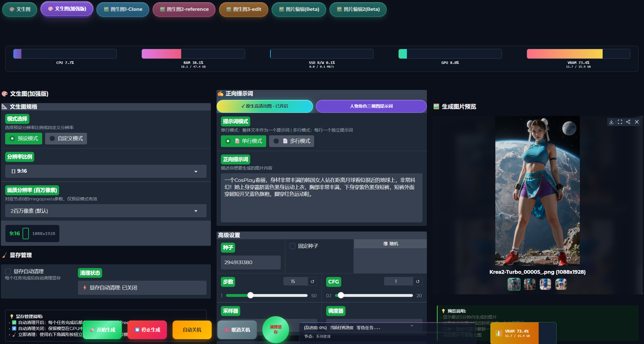Open 图生图1-Clone tab
The width and height of the screenshot is (644, 344).
click(123, 9)
